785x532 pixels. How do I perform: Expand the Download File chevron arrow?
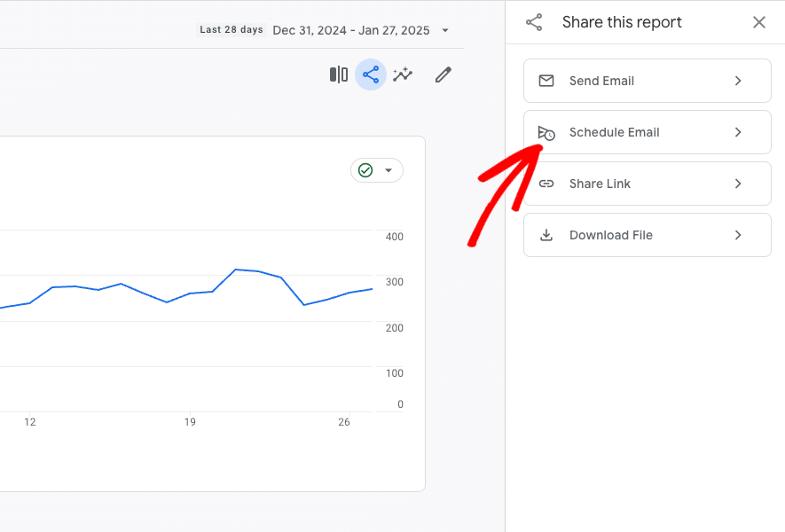click(738, 235)
